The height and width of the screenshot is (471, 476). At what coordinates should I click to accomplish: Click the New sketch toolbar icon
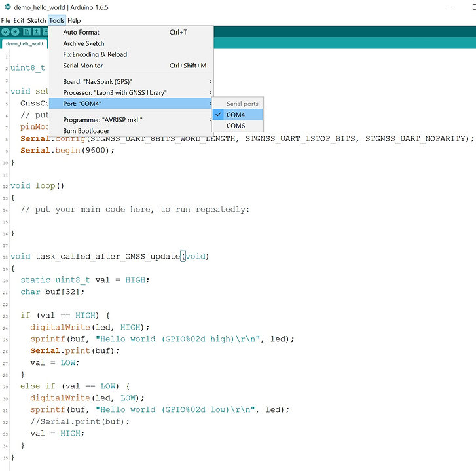pos(27,31)
